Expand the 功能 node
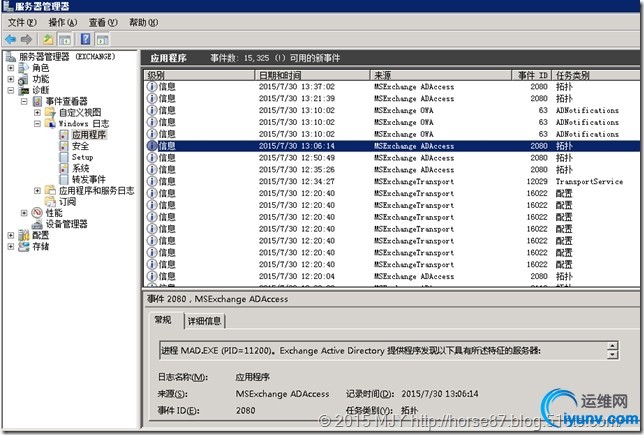The image size is (644, 435). pyautogui.click(x=11, y=79)
